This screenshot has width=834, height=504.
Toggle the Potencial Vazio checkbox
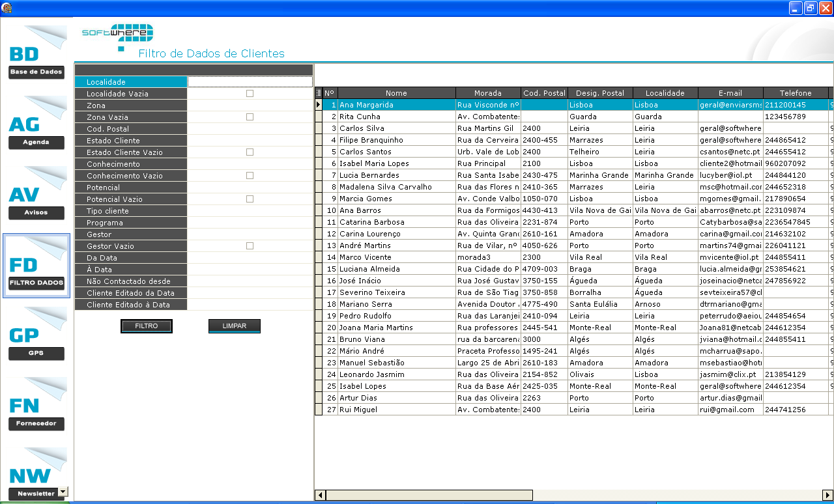click(x=250, y=199)
